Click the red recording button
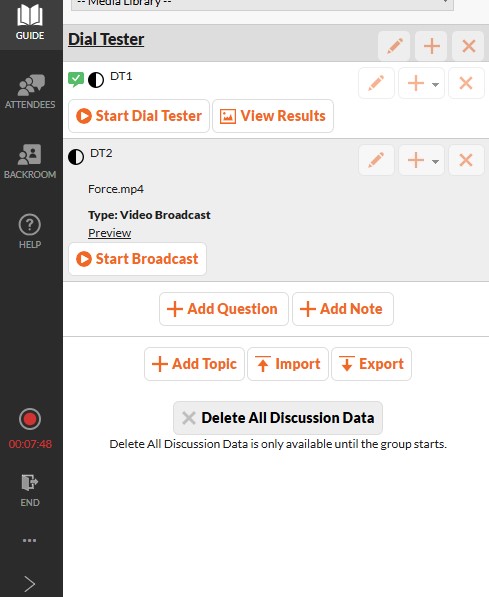 [x=30, y=419]
